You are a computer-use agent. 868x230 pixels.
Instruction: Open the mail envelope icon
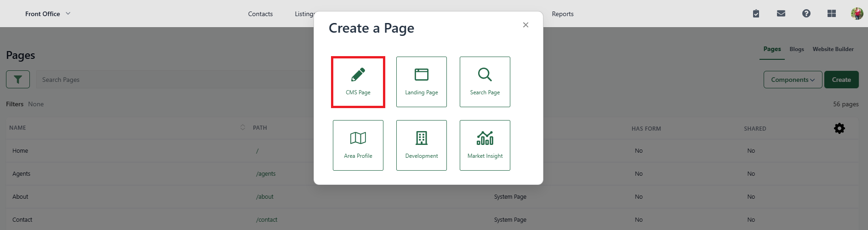[x=781, y=14]
